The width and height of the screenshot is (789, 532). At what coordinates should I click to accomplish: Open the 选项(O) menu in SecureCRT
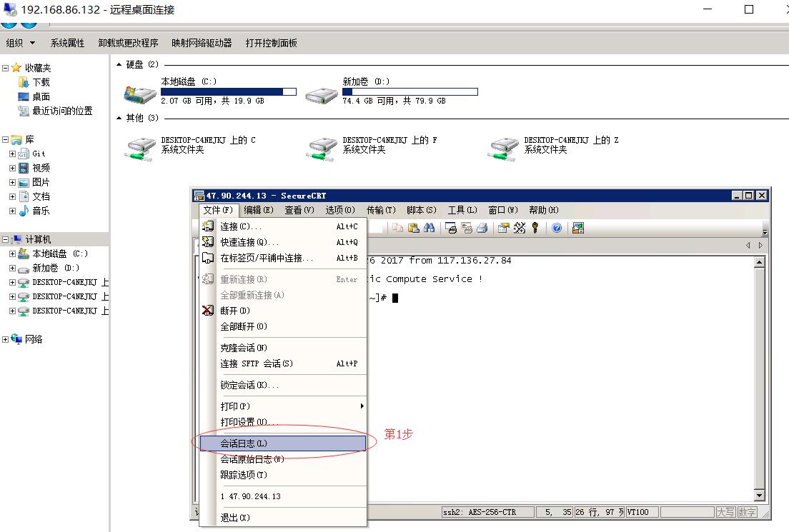point(340,210)
